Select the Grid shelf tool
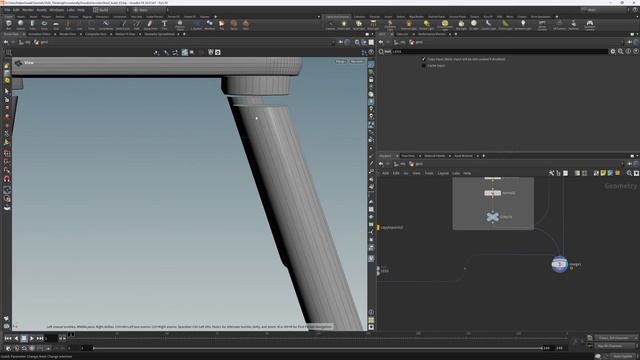 56,24
